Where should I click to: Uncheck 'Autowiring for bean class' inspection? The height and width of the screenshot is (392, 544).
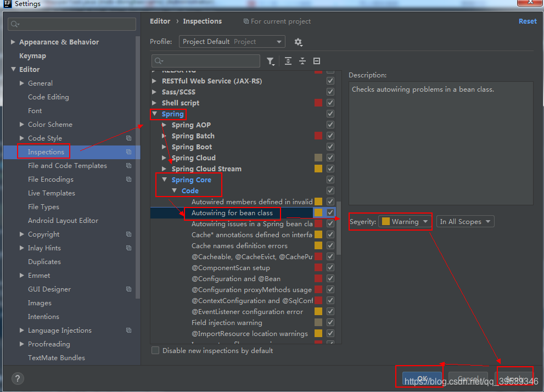[330, 212]
